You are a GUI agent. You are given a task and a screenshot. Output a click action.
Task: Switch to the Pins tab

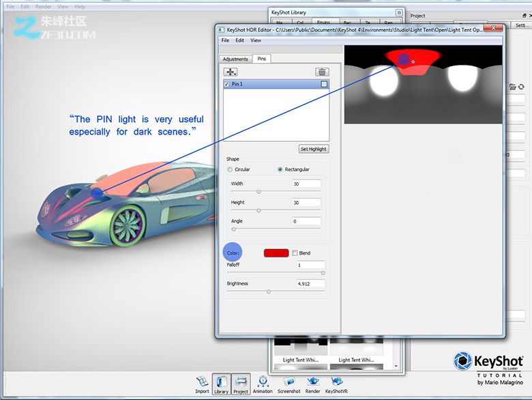tap(262, 59)
